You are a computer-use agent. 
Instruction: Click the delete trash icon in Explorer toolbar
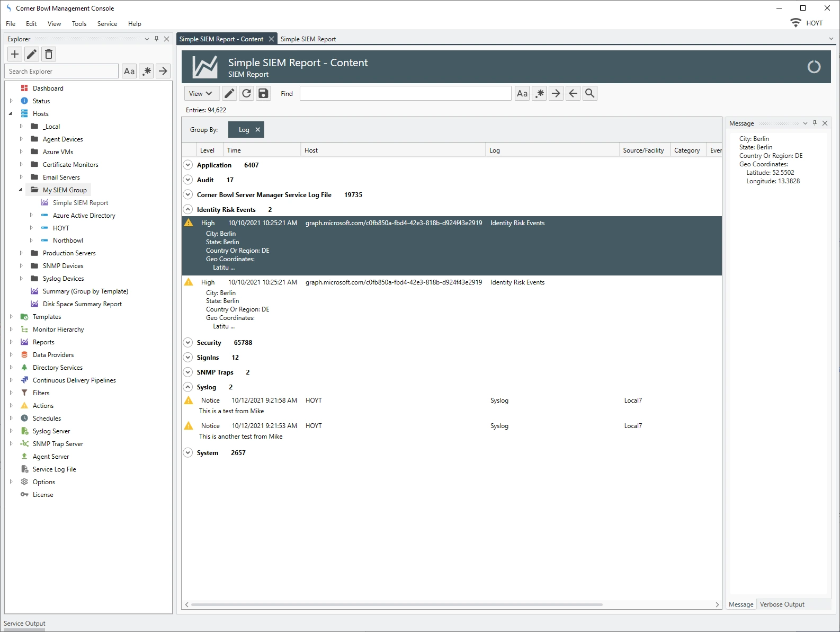(49, 54)
